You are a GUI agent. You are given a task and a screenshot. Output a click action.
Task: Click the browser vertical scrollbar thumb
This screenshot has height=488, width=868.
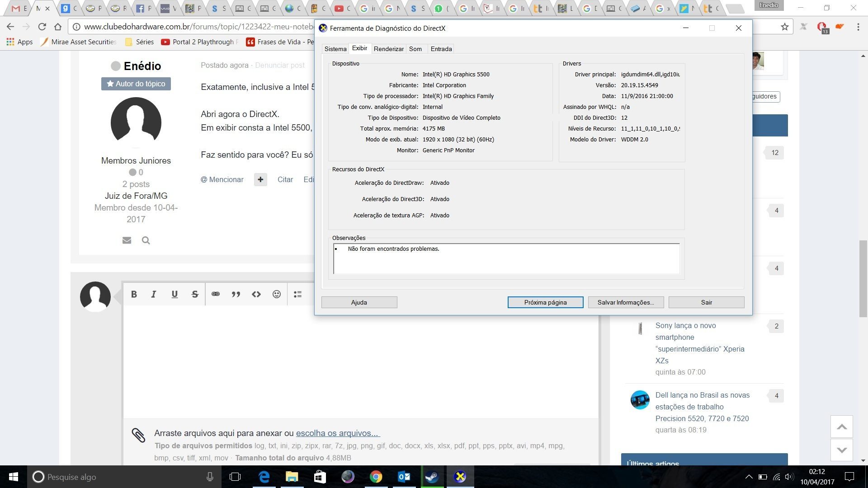863,279
